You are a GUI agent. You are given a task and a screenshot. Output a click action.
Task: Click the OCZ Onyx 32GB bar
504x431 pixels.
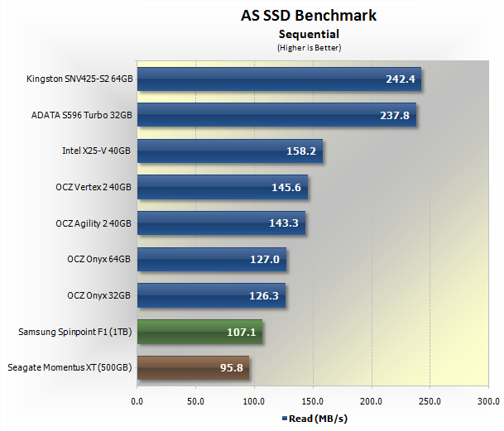click(212, 295)
